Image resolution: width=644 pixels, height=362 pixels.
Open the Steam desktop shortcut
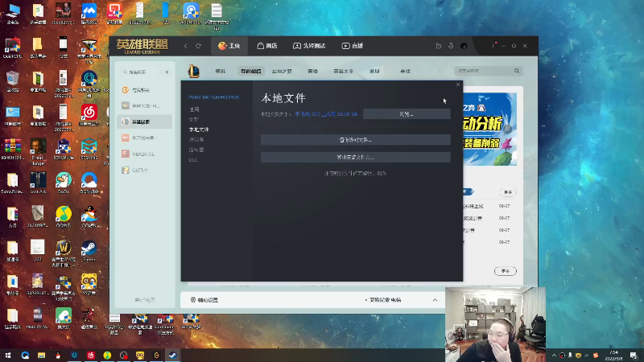pos(89,251)
